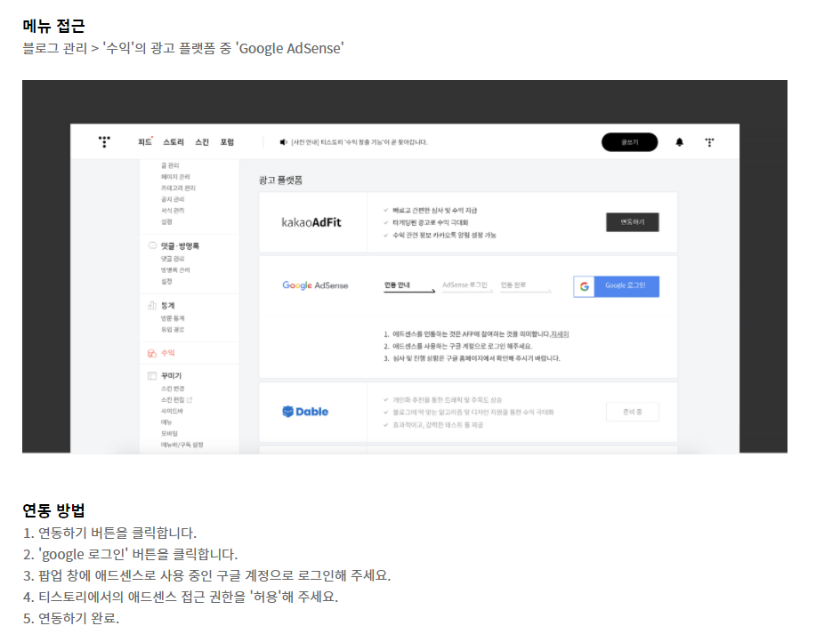Open the 피드 tab in the header

click(145, 142)
